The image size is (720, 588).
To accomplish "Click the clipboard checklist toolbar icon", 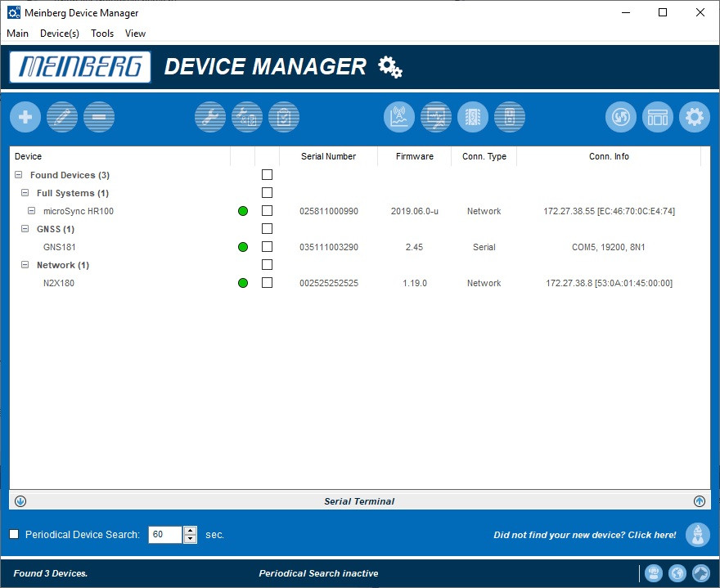I will pos(284,118).
